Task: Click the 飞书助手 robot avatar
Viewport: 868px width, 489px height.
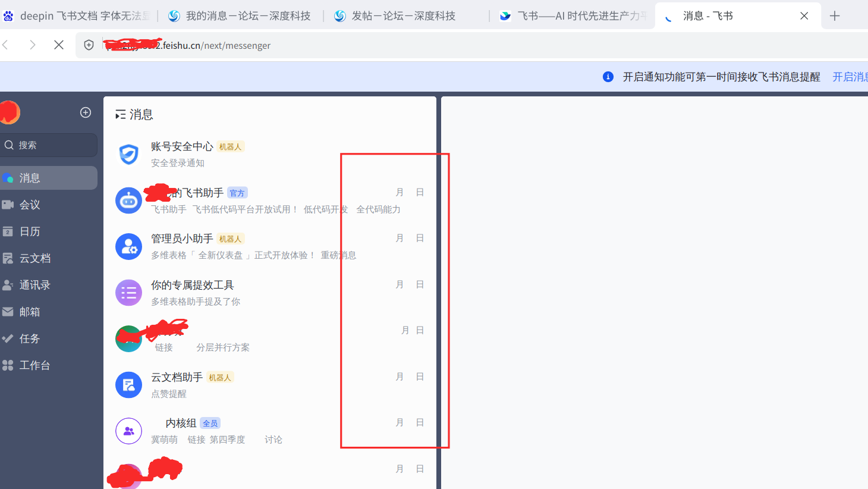Action: pos(128,200)
